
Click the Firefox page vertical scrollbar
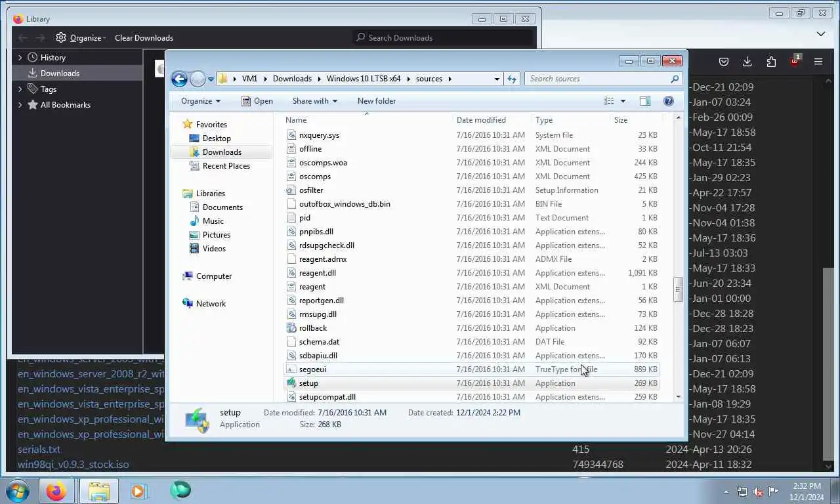click(828, 364)
